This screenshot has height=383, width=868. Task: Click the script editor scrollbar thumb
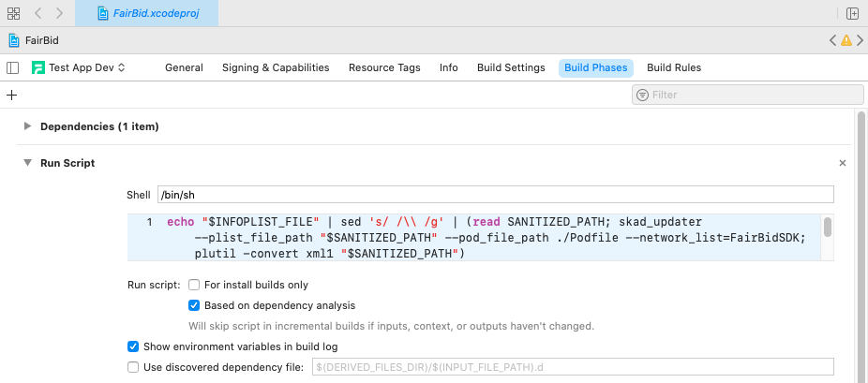(828, 228)
